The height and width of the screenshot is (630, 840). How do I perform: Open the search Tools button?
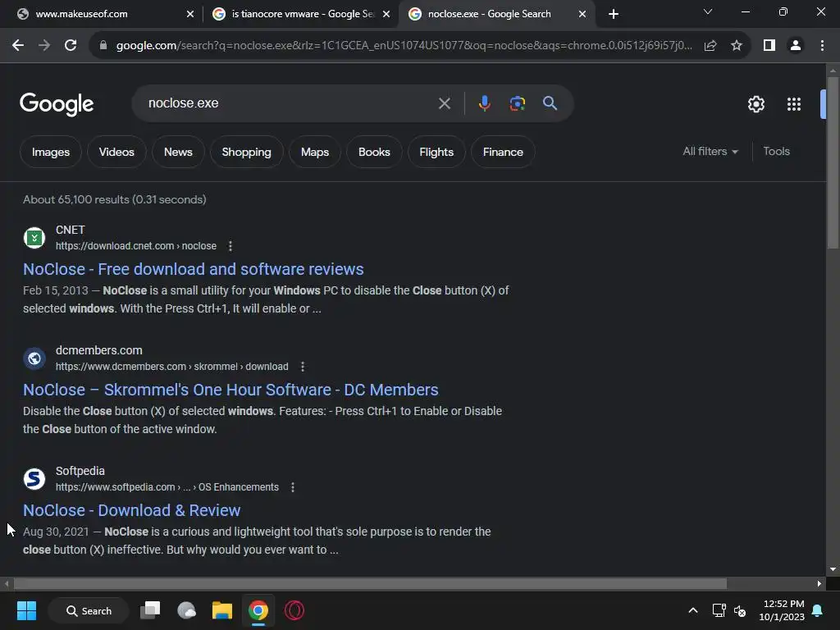[776, 152]
